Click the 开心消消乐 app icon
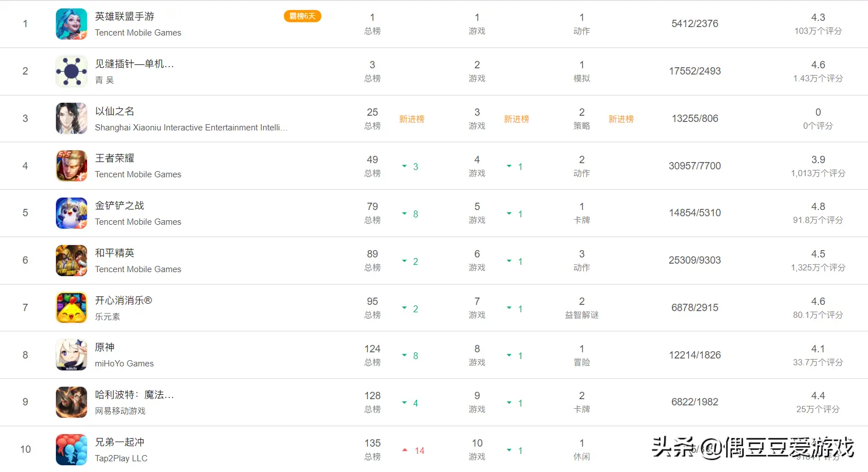The image size is (868, 472). tap(71, 308)
